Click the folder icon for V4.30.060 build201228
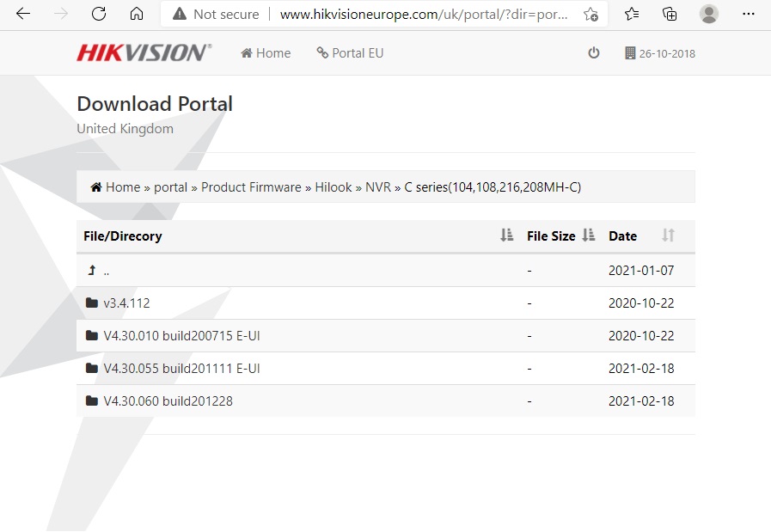The height and width of the screenshot is (532, 771). tap(92, 401)
